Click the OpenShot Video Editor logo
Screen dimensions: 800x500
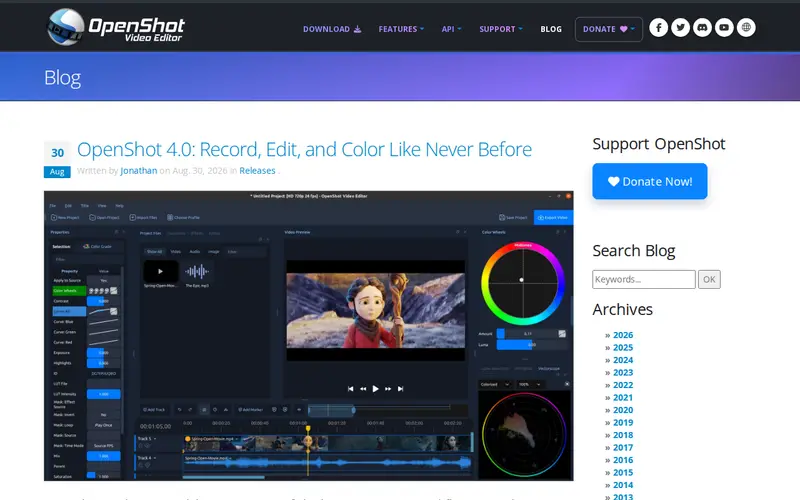116,27
